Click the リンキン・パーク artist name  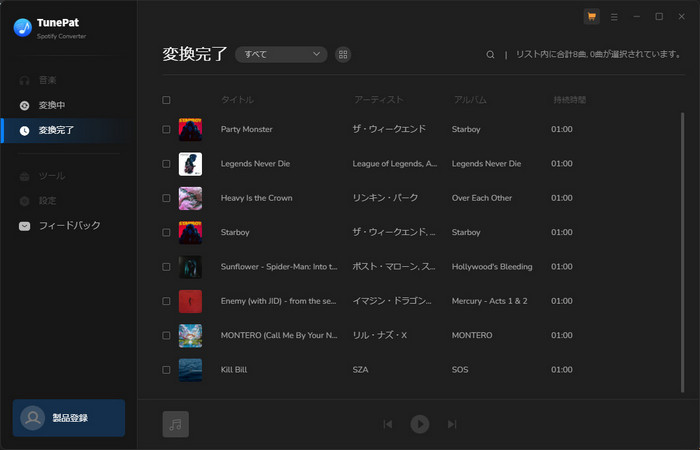(x=385, y=198)
